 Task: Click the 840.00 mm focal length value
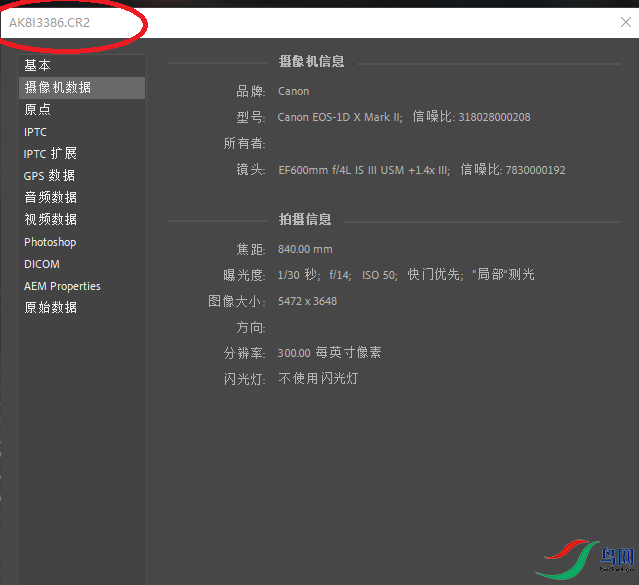coord(305,249)
